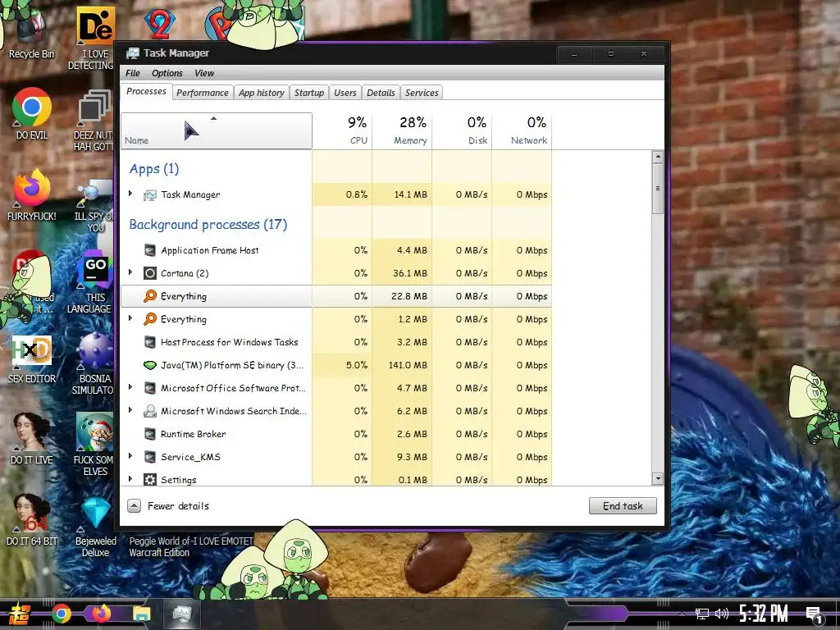The height and width of the screenshot is (630, 840).
Task: Switch to the Details tab
Action: click(x=381, y=93)
